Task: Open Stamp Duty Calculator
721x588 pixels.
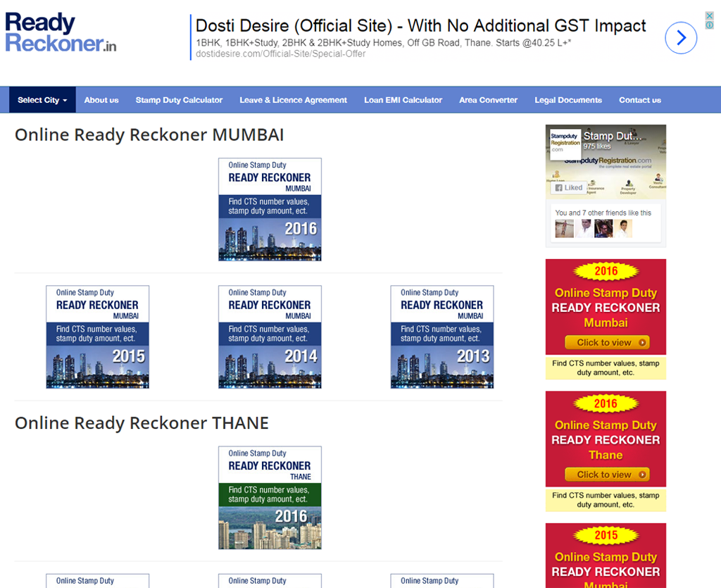Action: [x=179, y=100]
